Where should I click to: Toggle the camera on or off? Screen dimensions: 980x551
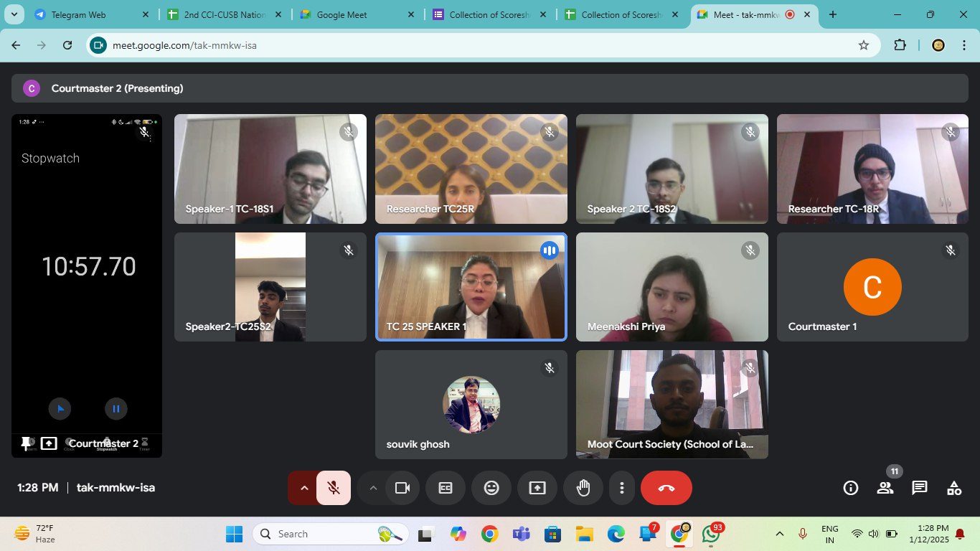402,488
